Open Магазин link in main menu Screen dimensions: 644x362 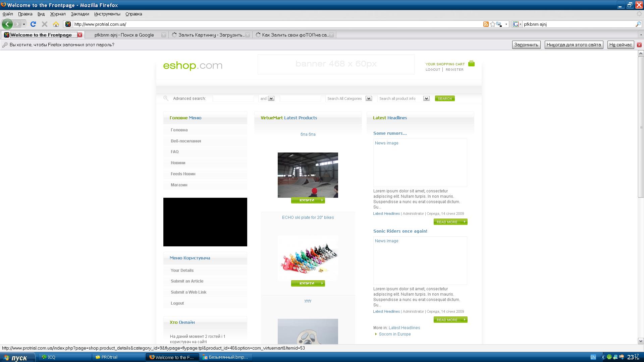pos(179,185)
